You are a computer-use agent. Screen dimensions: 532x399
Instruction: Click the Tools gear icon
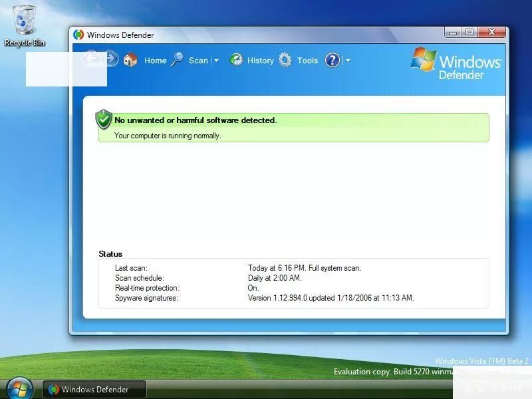(285, 60)
